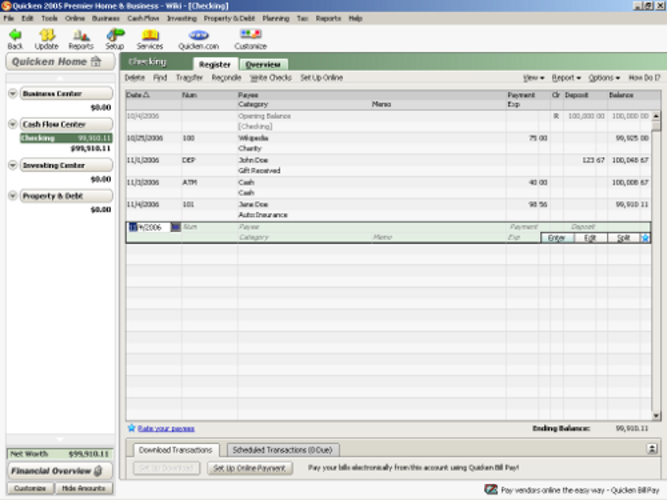
Task: Click the calendar icon in date field
Action: click(x=175, y=227)
